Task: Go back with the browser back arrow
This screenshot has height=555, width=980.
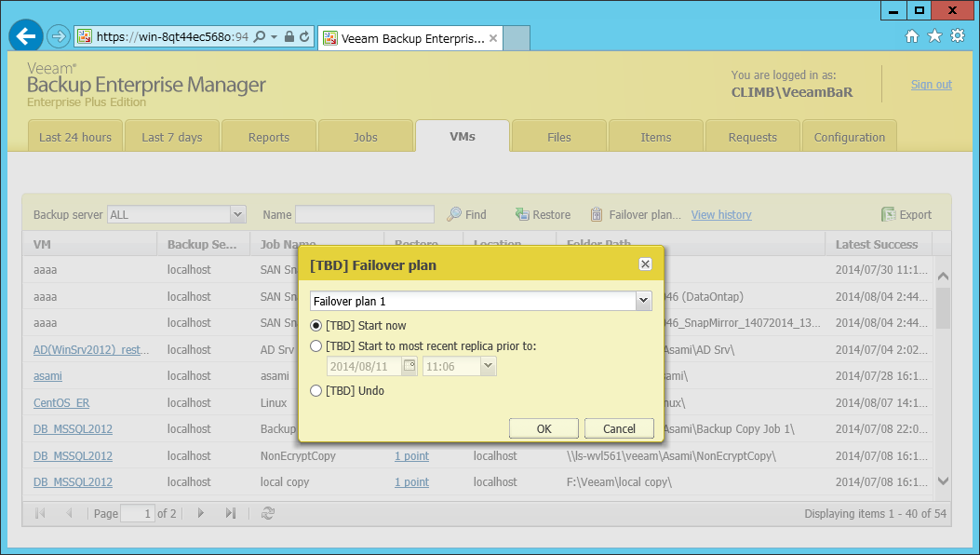Action: click(26, 36)
